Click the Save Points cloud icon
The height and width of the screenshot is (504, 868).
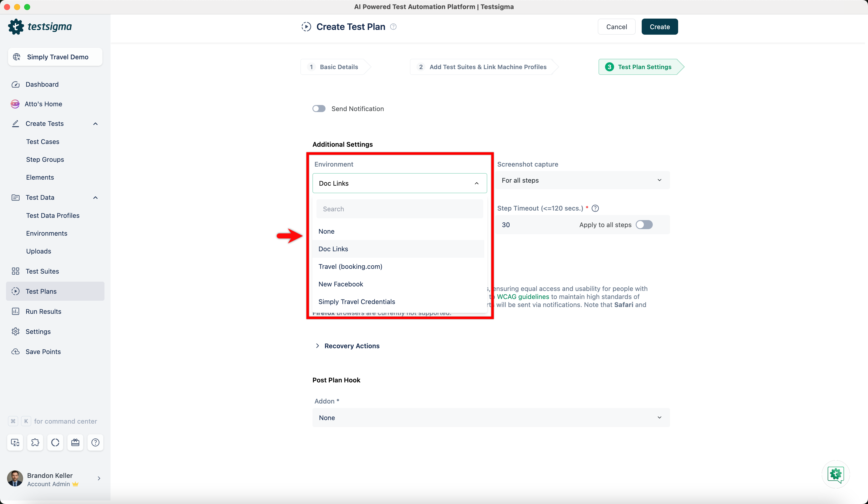coord(16,351)
